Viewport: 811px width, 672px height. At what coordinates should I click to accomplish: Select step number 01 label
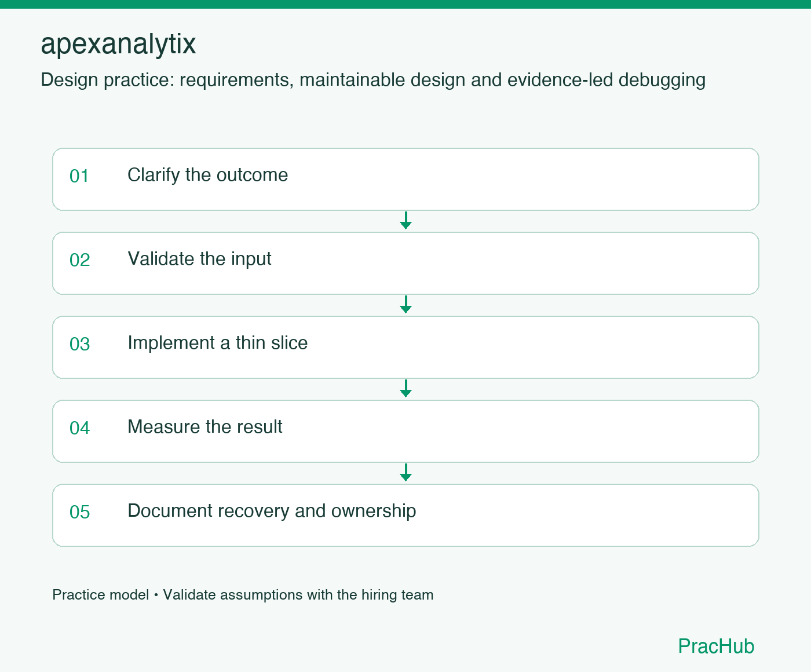(x=79, y=176)
